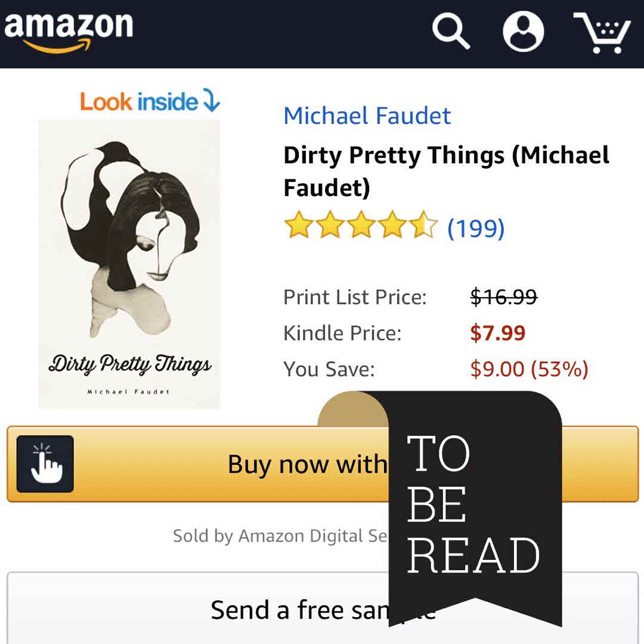Click the crossed-out $16.99 list price
644x644 pixels.
tap(503, 296)
